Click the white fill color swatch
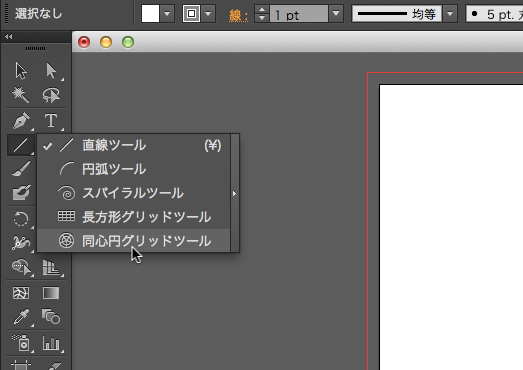 point(150,14)
